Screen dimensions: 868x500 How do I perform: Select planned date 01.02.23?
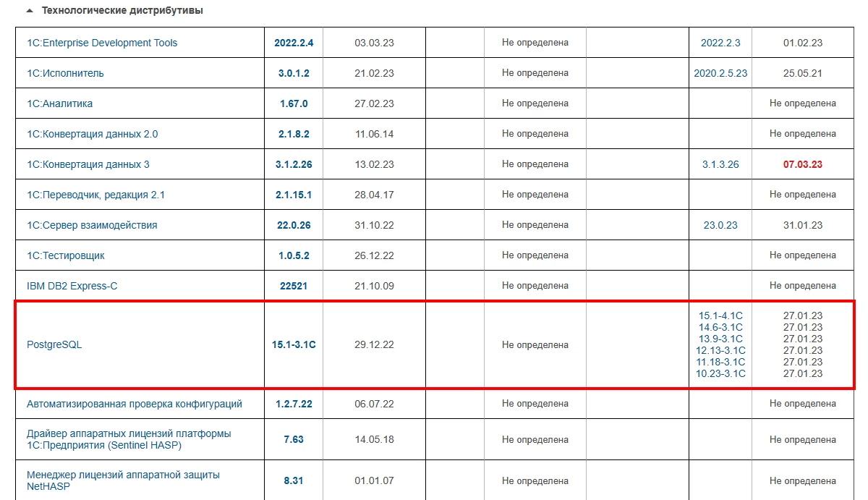pos(803,43)
